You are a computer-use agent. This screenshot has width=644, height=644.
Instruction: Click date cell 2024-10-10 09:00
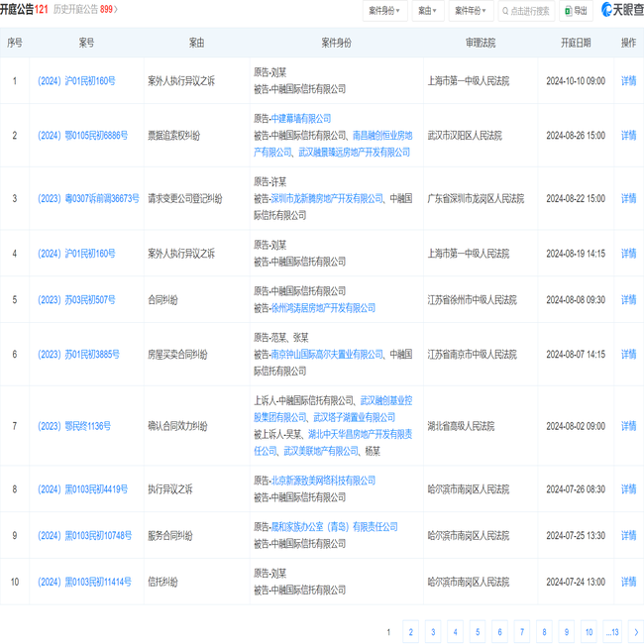tap(576, 81)
